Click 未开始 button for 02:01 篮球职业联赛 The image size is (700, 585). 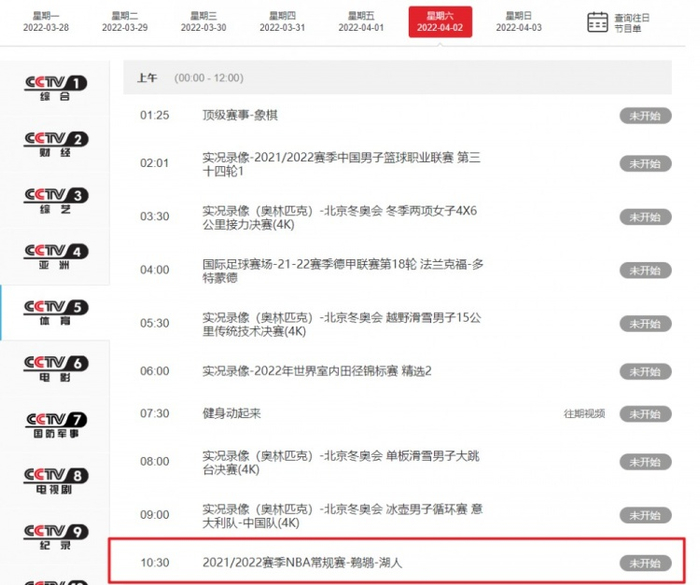[645, 164]
